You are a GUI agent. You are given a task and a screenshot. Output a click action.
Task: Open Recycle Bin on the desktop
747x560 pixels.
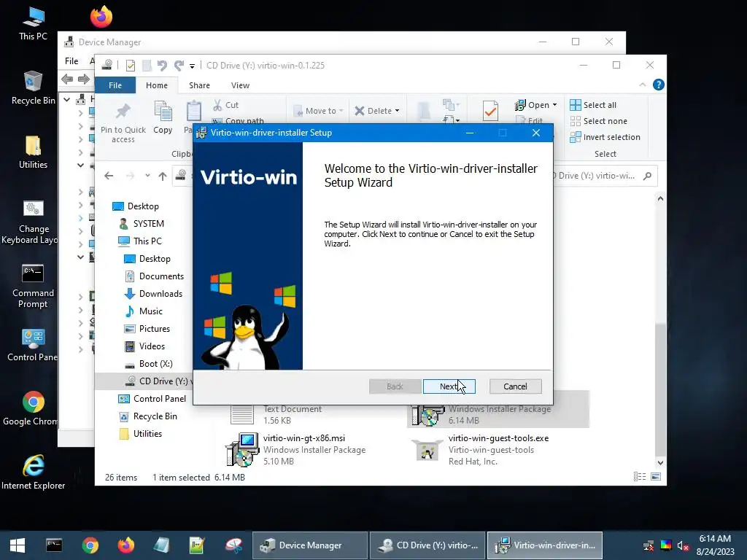coord(33,88)
